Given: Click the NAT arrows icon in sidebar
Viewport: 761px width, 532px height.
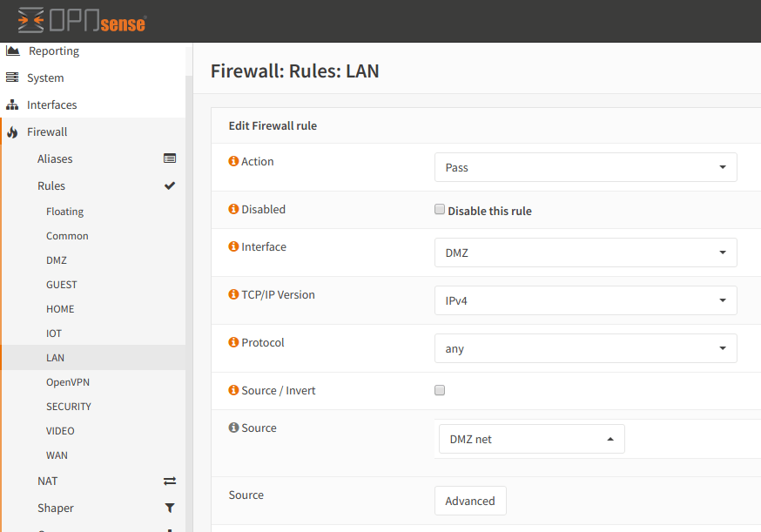Looking at the screenshot, I should pos(170,481).
